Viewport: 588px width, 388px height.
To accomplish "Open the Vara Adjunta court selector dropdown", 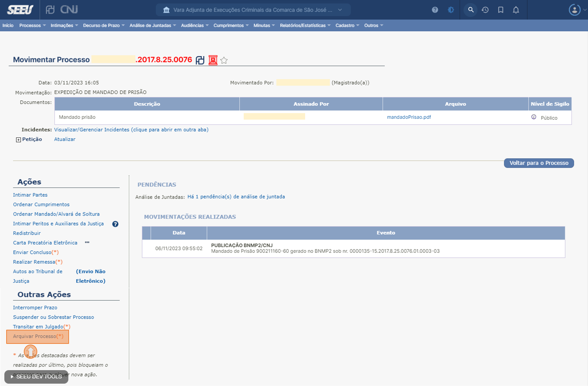I will pos(253,10).
